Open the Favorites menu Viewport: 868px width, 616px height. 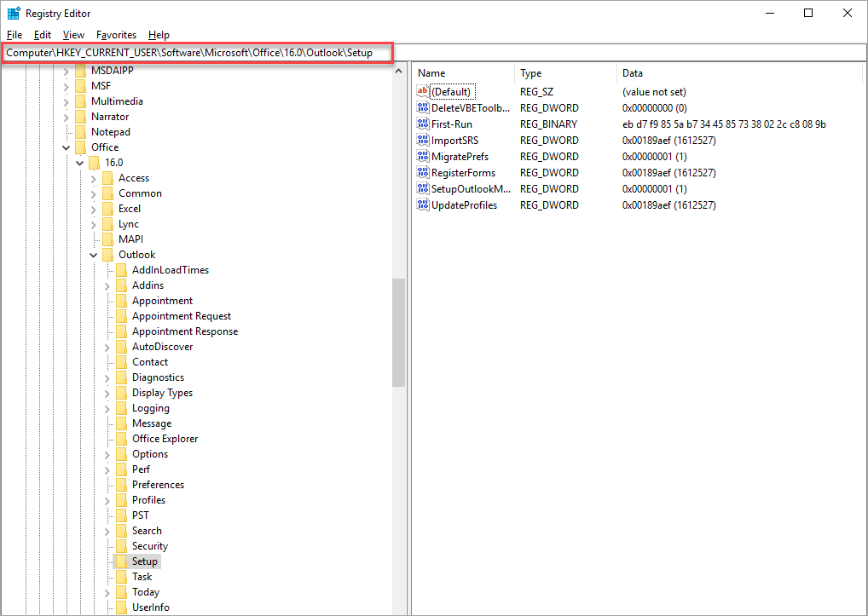116,35
